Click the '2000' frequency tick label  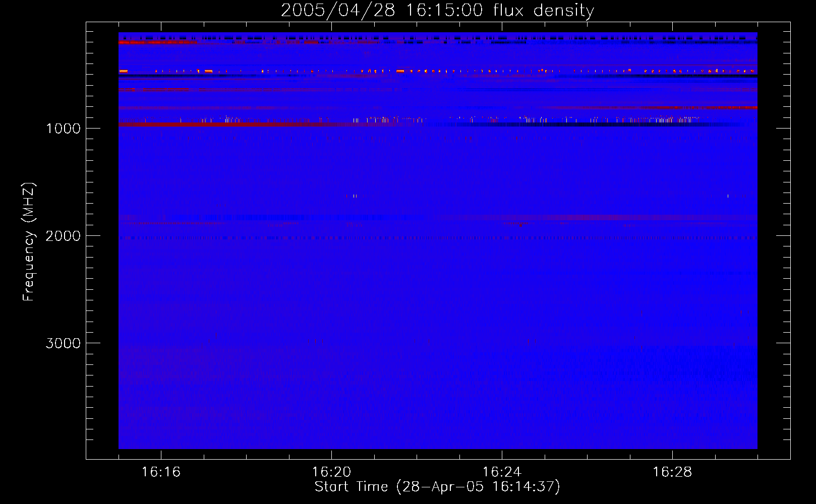pos(63,236)
